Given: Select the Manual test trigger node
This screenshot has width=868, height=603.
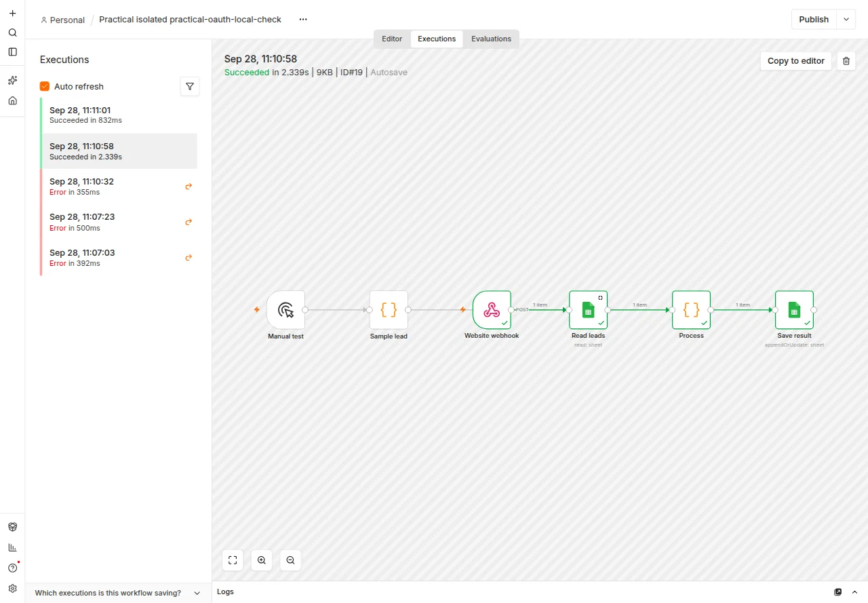Looking at the screenshot, I should (x=285, y=310).
